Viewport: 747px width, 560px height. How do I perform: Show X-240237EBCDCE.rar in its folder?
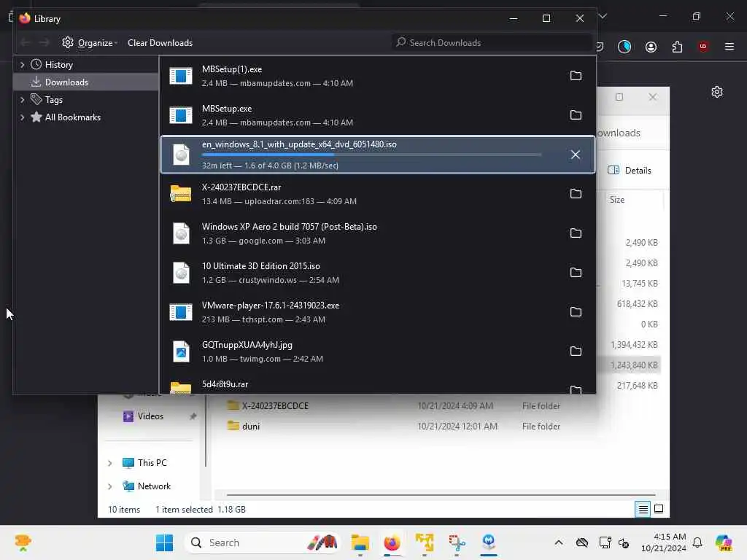point(576,194)
